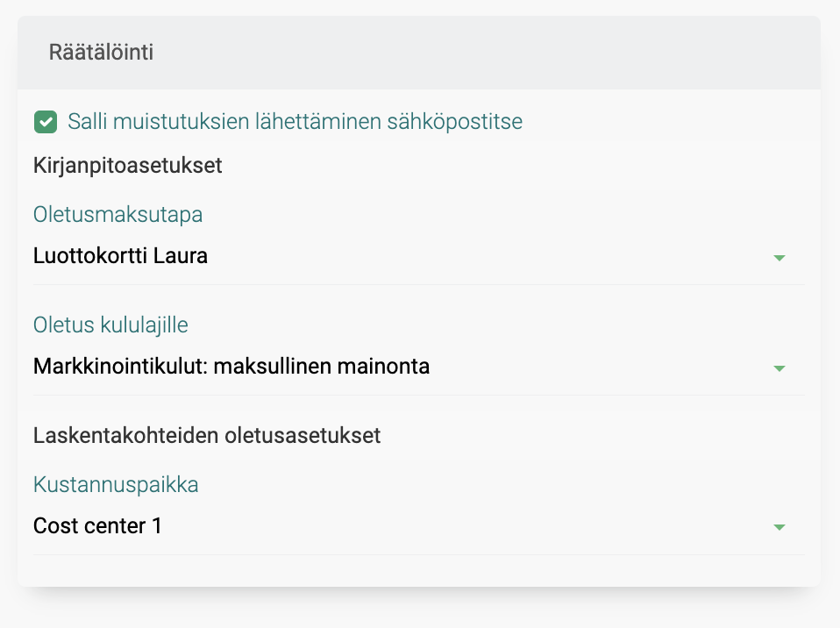Click the green triangle beside Markkinointikulut

tap(779, 368)
